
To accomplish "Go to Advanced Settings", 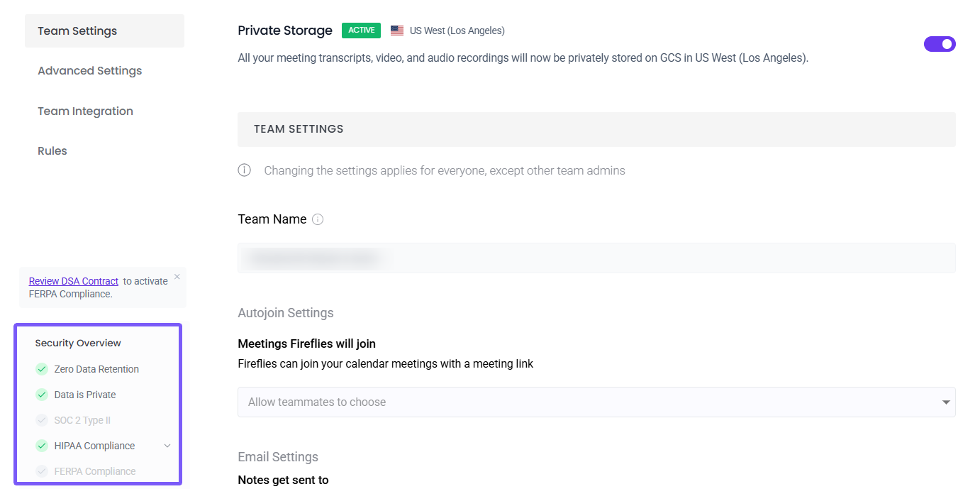I will tap(90, 71).
